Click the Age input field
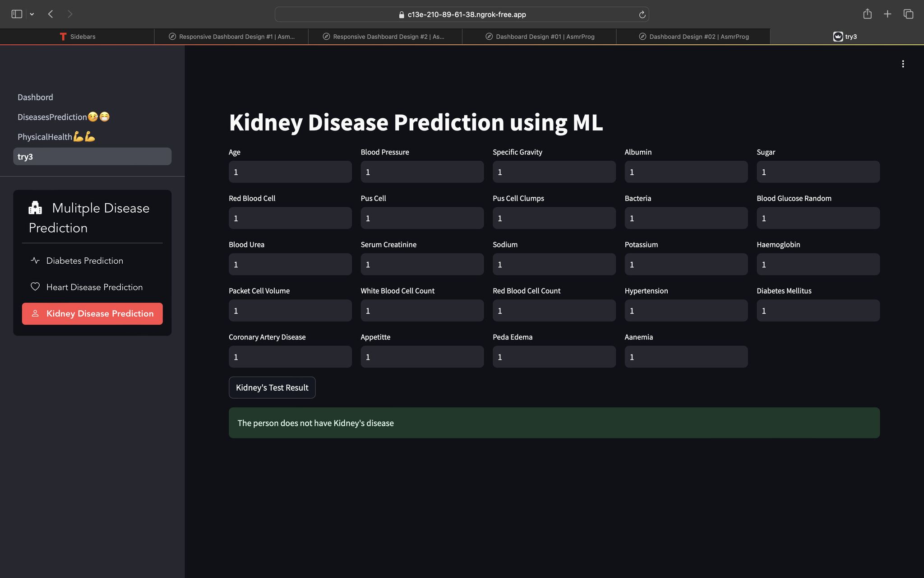This screenshot has height=578, width=924. [x=290, y=172]
